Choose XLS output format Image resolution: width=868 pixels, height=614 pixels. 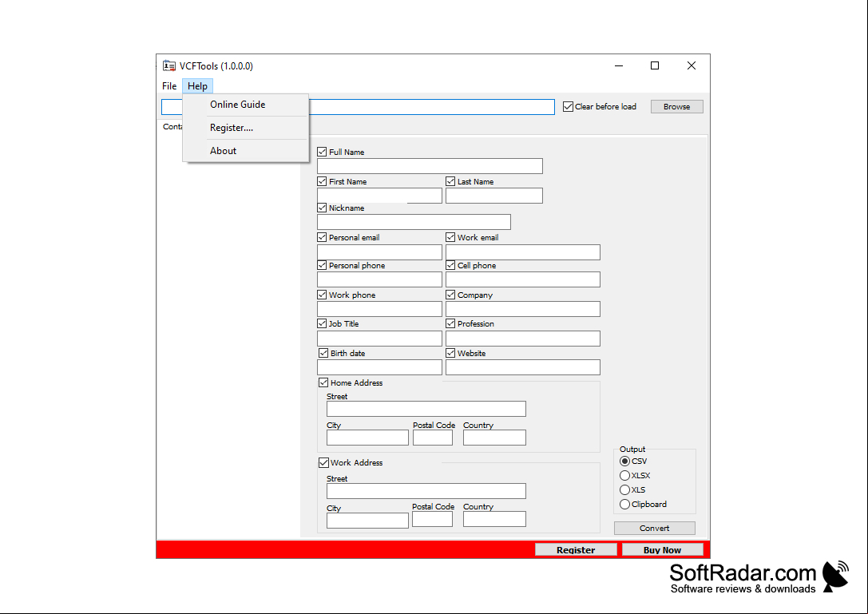pyautogui.click(x=625, y=490)
